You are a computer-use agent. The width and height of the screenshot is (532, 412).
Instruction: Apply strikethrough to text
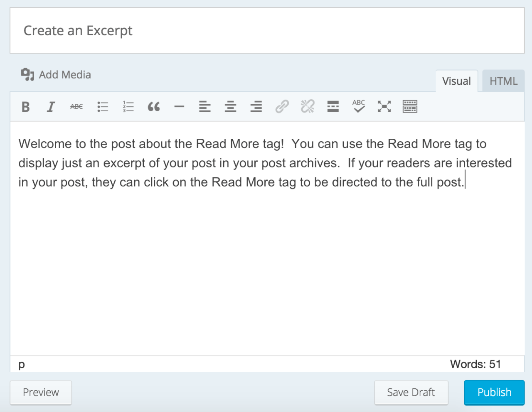(76, 107)
